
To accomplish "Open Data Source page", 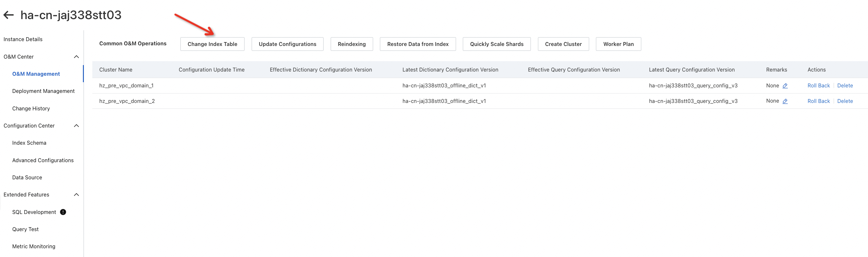I will coord(27,177).
